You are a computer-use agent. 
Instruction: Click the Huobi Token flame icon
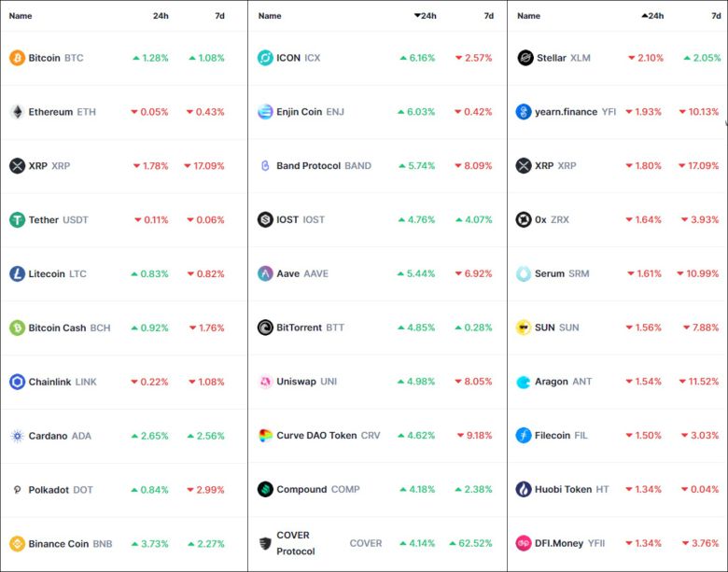(525, 490)
